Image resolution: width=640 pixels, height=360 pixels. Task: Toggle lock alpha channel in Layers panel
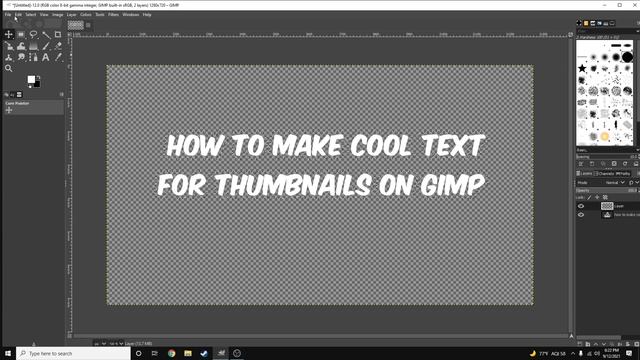605,198
